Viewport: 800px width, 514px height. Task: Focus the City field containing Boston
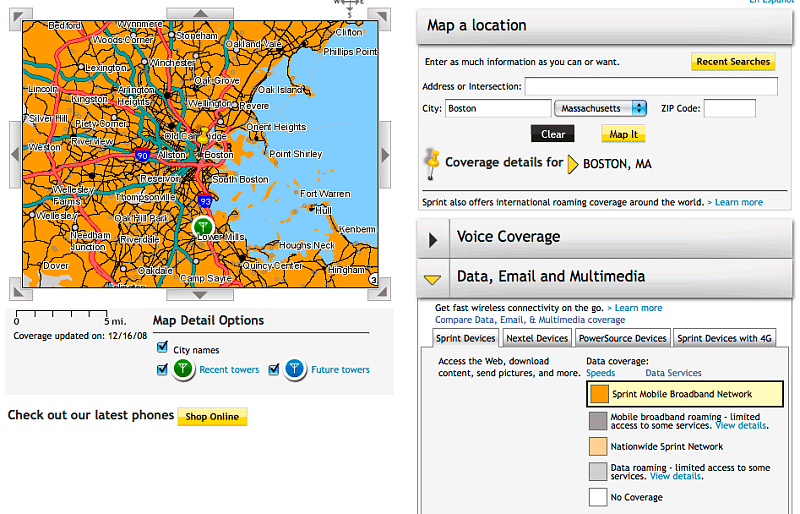point(498,108)
